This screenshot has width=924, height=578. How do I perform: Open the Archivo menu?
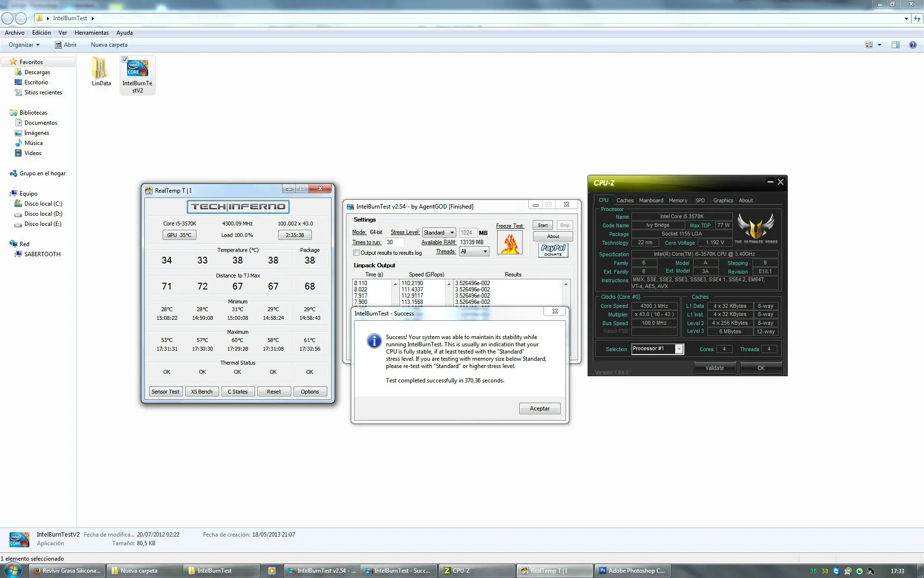click(14, 33)
